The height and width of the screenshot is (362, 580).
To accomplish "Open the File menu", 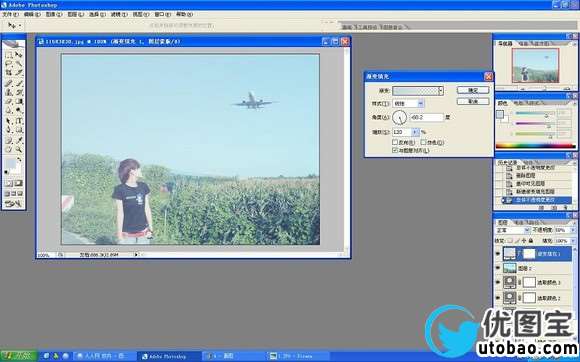I will [x=10, y=14].
